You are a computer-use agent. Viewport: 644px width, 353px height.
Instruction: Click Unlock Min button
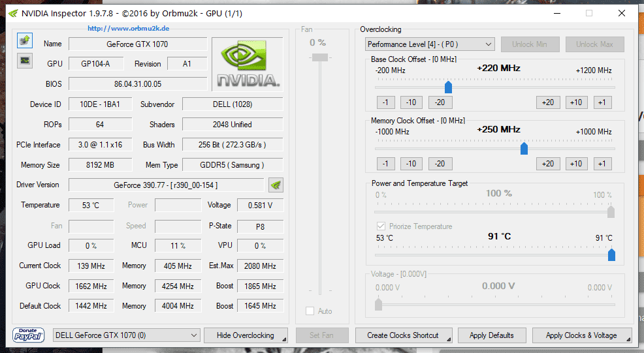530,44
